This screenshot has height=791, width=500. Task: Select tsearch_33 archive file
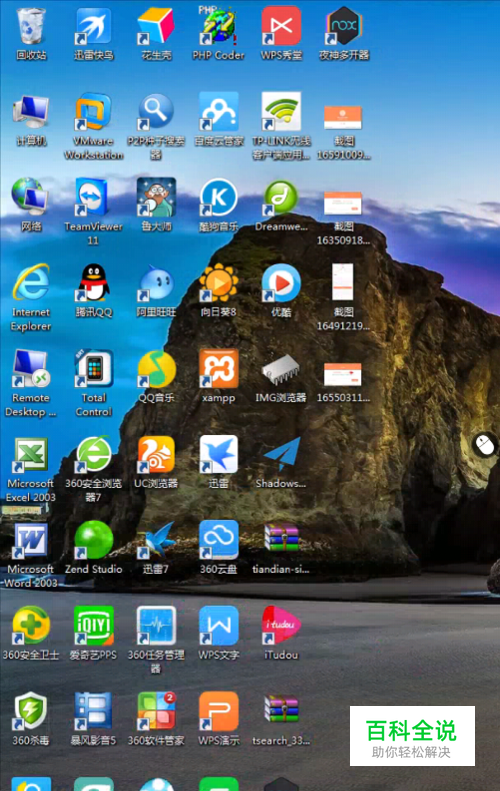point(282,709)
